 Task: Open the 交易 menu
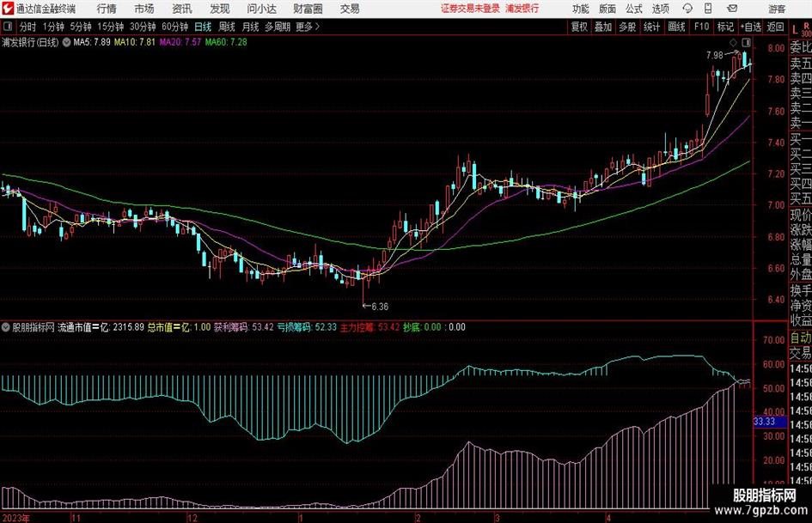coord(350,9)
